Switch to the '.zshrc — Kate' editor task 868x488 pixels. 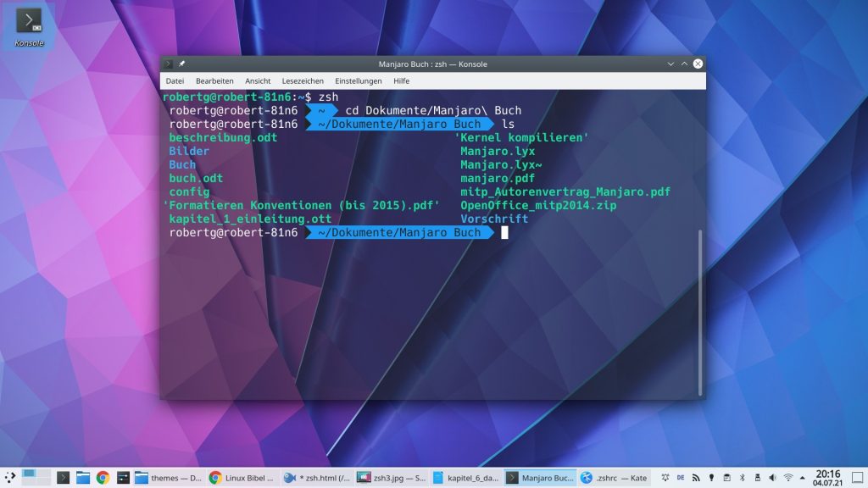[x=614, y=478]
